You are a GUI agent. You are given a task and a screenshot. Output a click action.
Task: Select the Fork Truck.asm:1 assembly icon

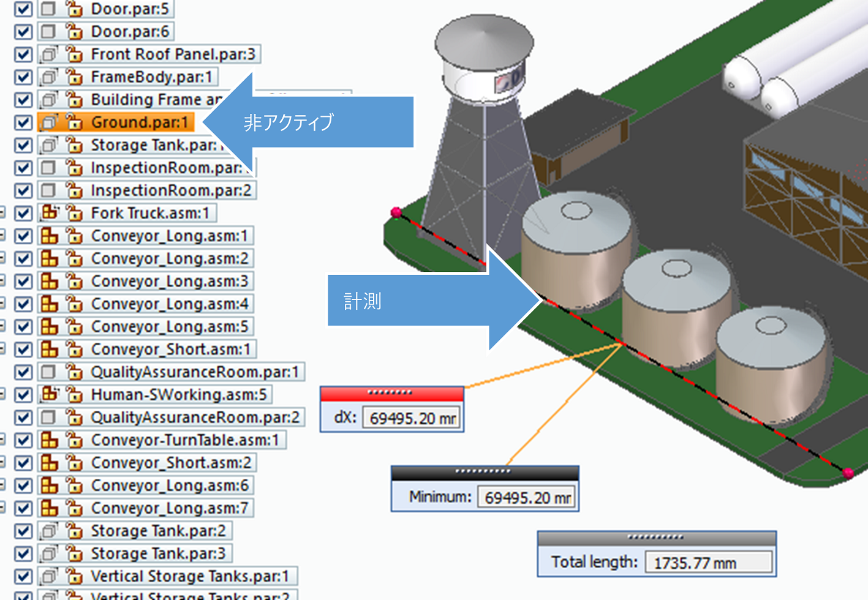(x=48, y=213)
